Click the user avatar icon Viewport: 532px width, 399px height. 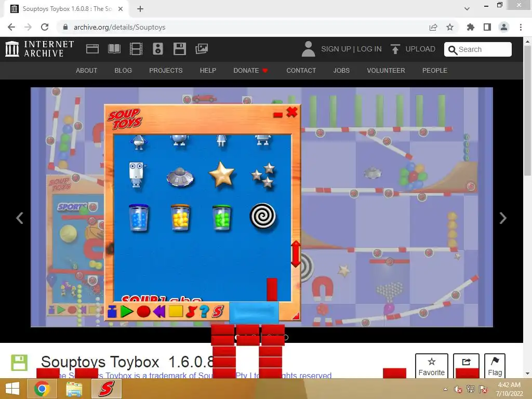308,49
